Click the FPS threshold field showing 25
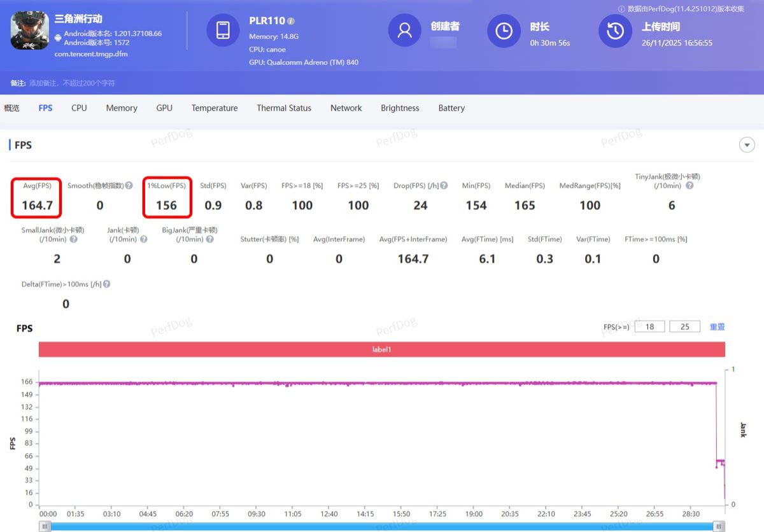 [x=684, y=326]
